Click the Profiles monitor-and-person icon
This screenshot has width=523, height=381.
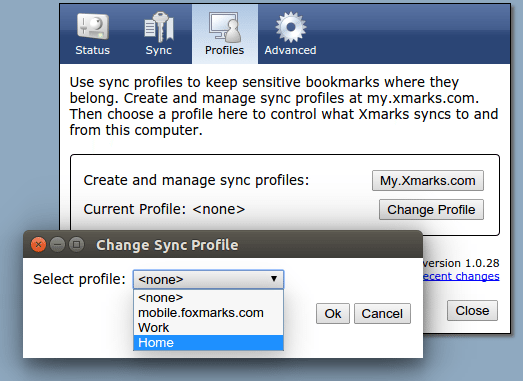pos(225,27)
